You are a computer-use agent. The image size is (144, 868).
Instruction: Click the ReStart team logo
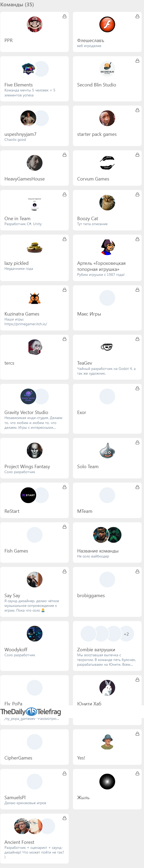pyautogui.click(x=28, y=495)
